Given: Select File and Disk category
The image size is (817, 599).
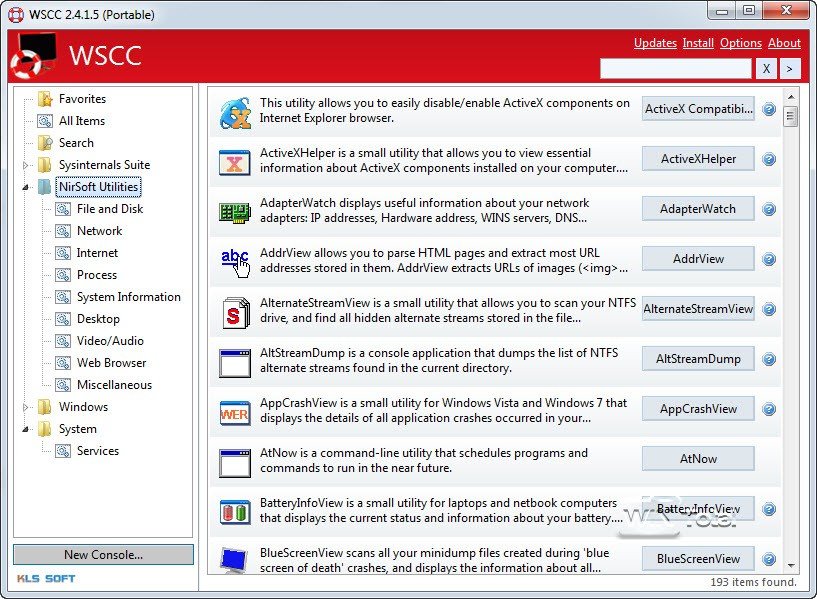Looking at the screenshot, I should [x=110, y=209].
